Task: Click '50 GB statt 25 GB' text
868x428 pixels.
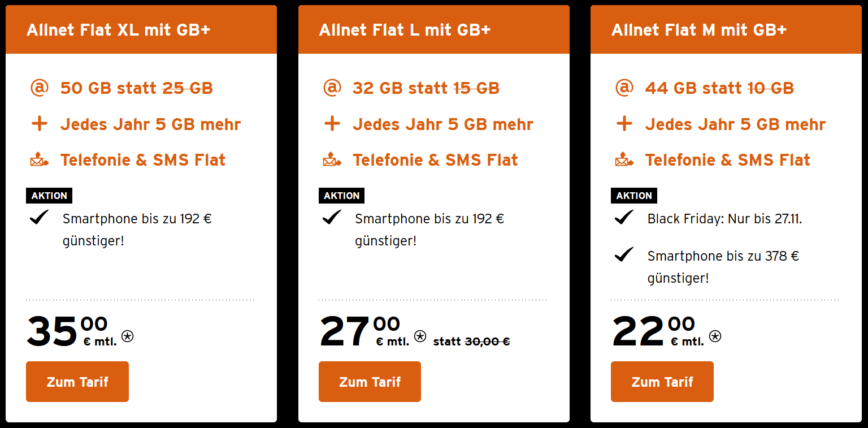Action: [136, 88]
